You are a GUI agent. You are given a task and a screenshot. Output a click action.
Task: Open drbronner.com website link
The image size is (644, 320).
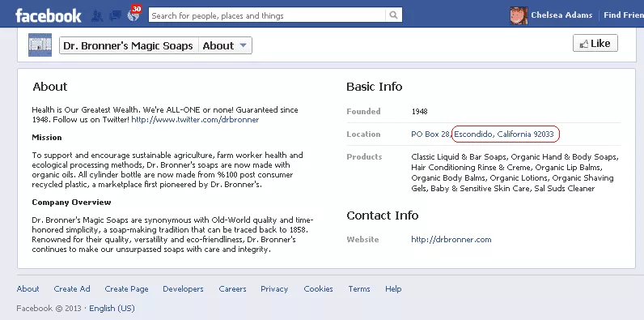pyautogui.click(x=451, y=239)
